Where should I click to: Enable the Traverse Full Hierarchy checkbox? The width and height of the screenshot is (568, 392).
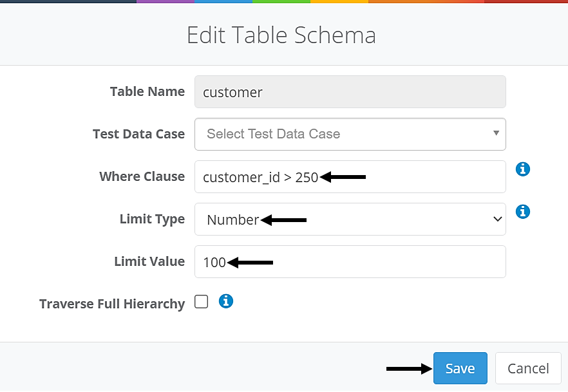coord(202,302)
